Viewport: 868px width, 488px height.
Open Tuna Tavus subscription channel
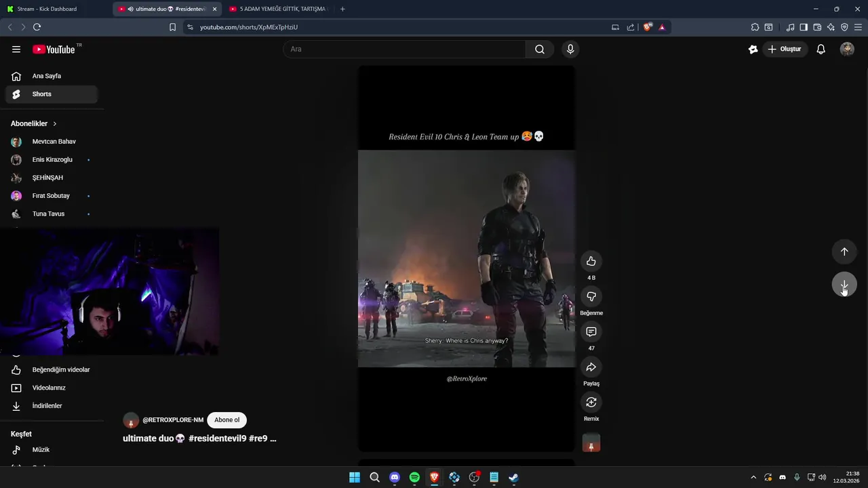pyautogui.click(x=52, y=213)
